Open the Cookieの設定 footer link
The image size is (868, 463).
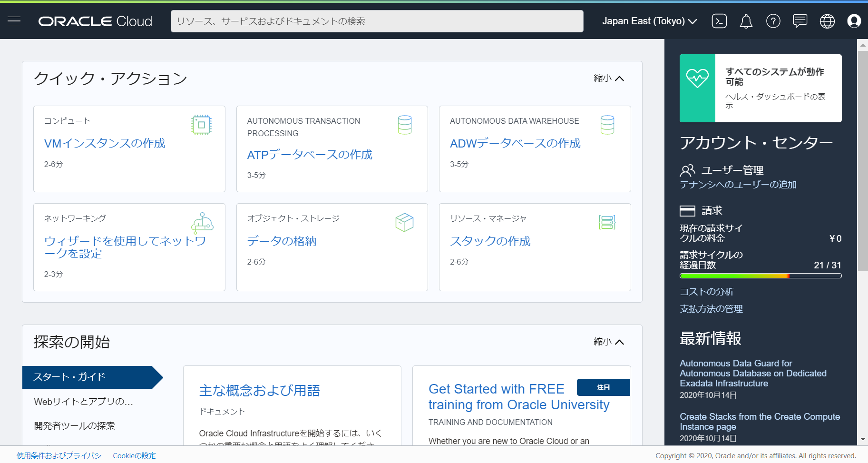pos(134,455)
